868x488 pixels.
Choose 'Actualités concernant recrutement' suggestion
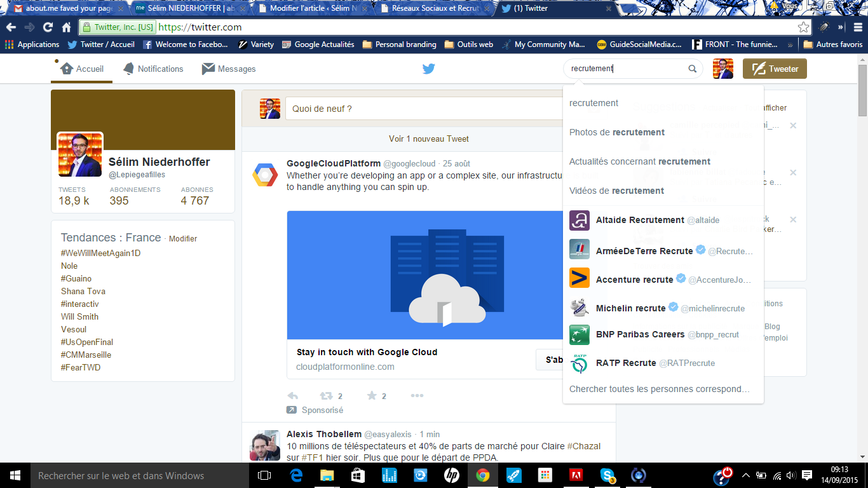663,161
